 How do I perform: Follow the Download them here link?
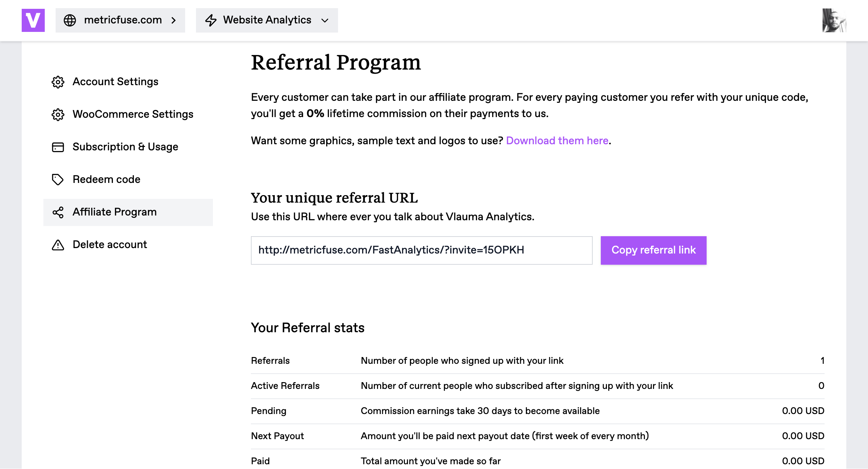pyautogui.click(x=557, y=140)
